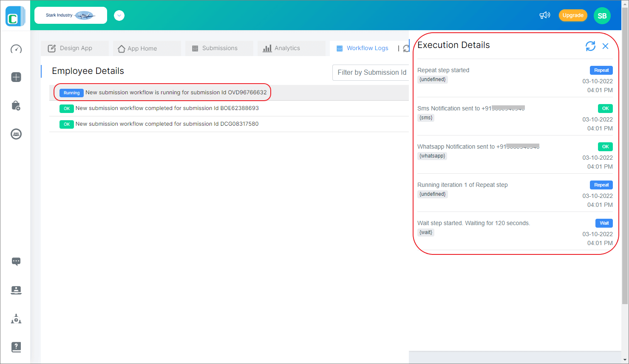This screenshot has width=629, height=364.
Task: Open the Dashboard speedometer icon in sidebar
Action: [16, 49]
